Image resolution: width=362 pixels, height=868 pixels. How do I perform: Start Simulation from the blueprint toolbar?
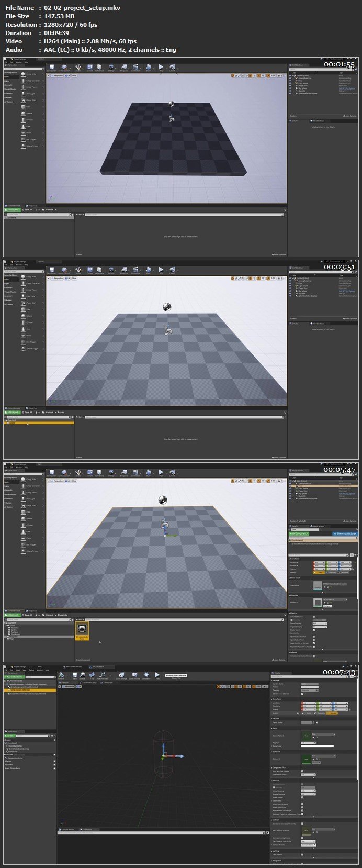146,676
